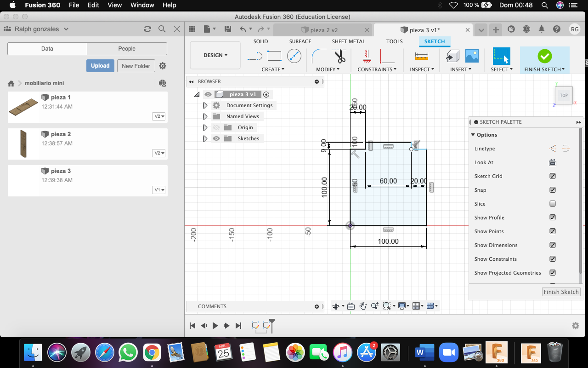Toggle the Show Profile checkbox
The width and height of the screenshot is (588, 368).
click(553, 218)
